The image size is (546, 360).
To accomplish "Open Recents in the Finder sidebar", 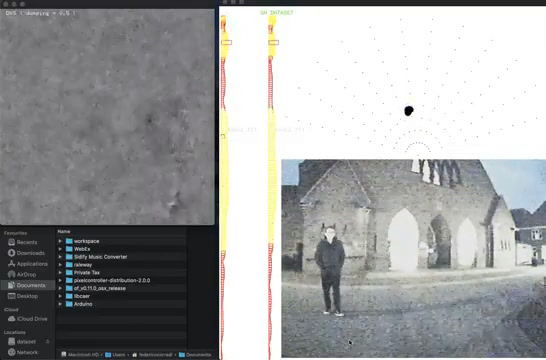I will pos(23,242).
